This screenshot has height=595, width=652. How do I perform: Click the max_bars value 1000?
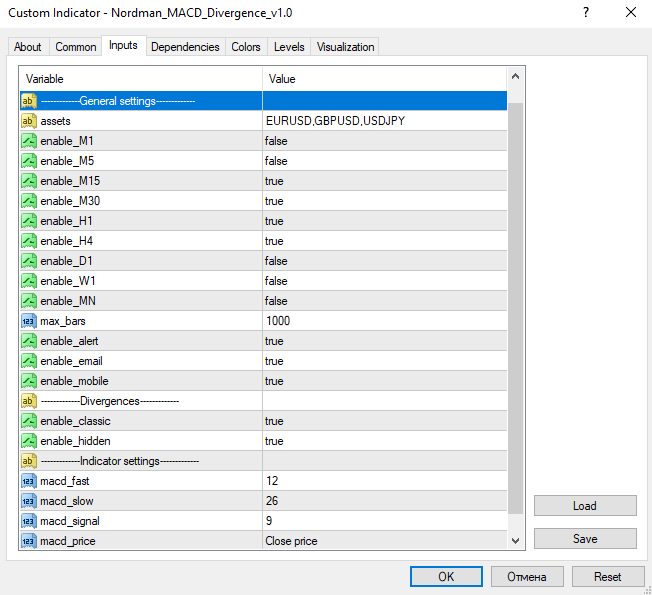tap(278, 321)
